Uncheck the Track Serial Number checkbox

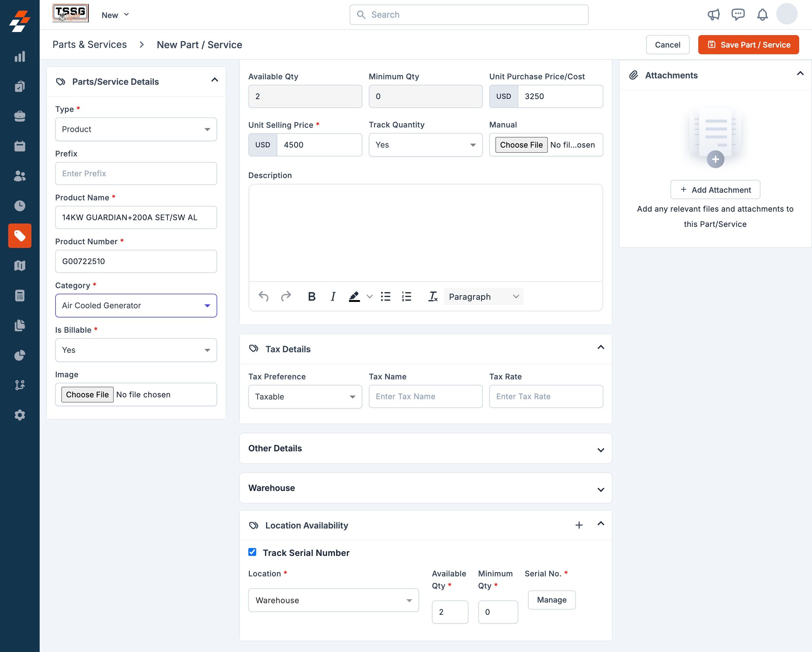[252, 552]
